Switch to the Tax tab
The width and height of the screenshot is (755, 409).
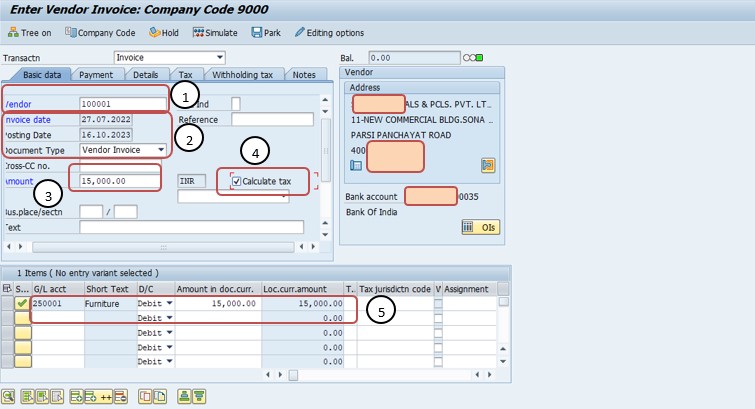pos(185,75)
